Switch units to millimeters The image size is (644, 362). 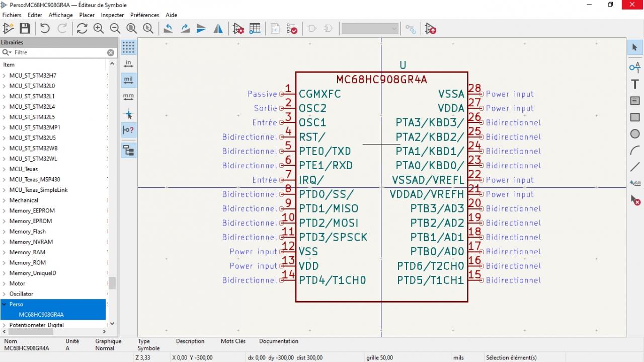[x=128, y=97]
